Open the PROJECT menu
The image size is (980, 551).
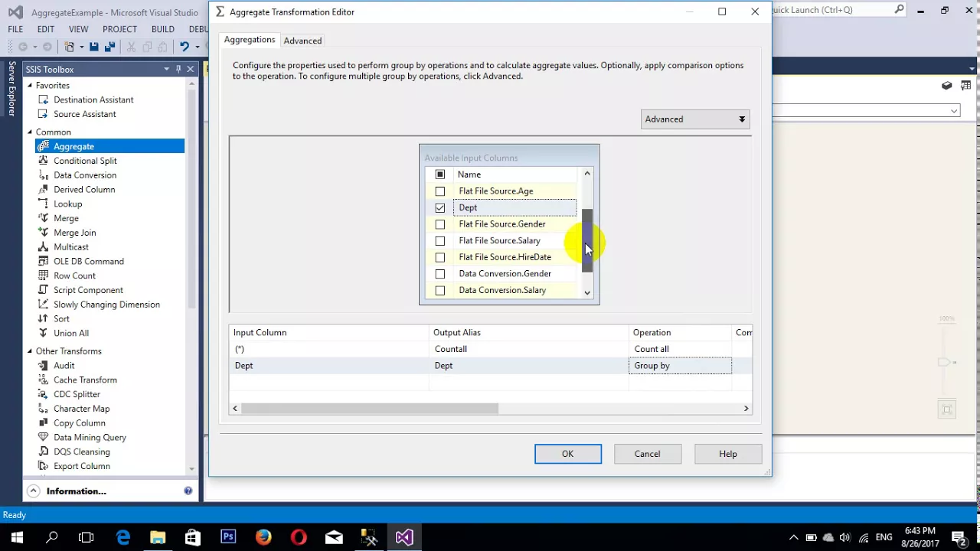119,29
